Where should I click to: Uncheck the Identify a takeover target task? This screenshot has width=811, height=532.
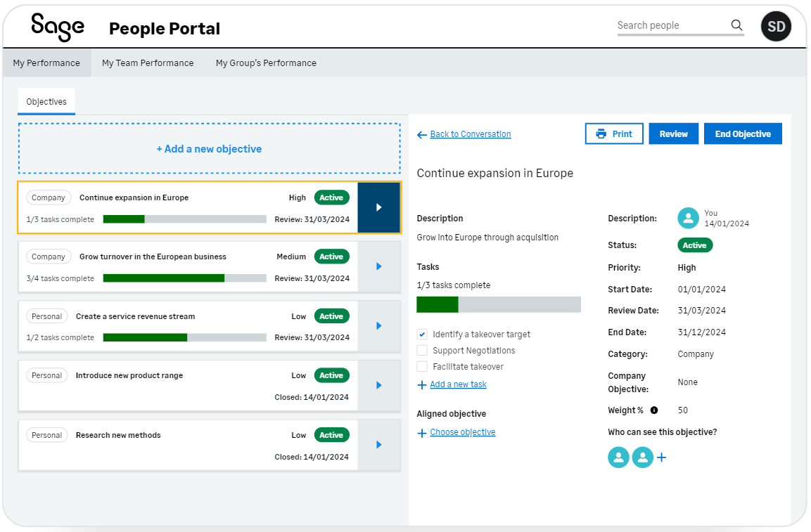pos(422,335)
